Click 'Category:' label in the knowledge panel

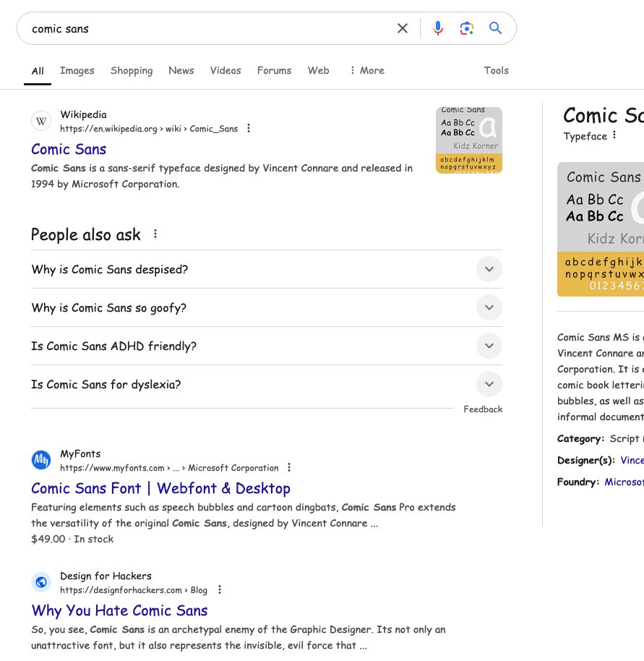(x=580, y=439)
